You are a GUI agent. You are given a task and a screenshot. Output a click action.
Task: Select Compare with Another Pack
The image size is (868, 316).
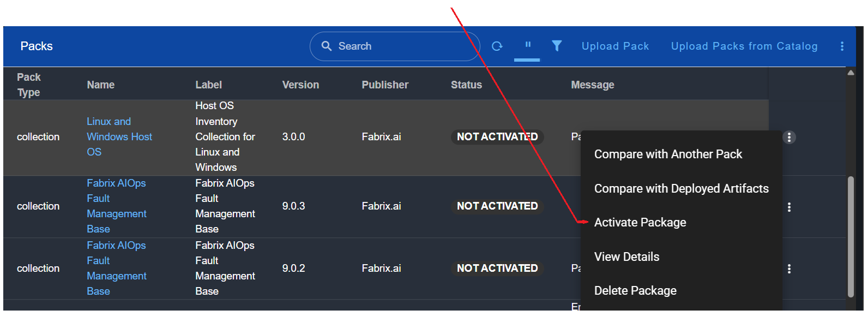click(x=668, y=154)
